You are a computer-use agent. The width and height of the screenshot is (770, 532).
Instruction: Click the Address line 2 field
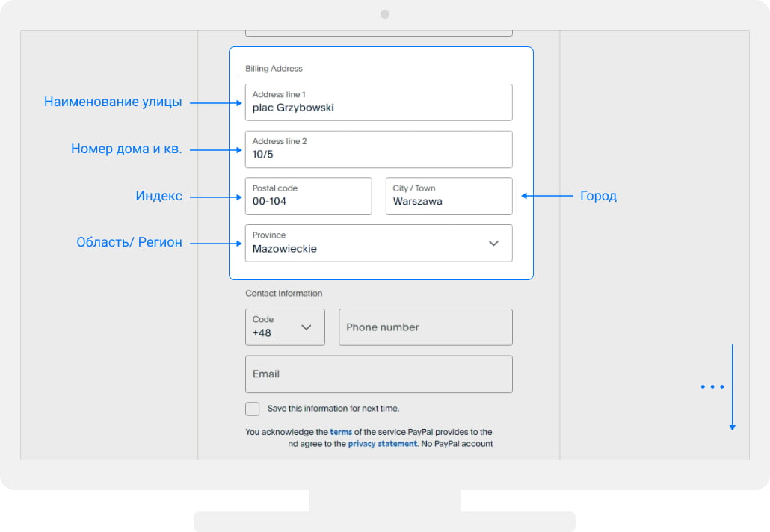point(378,149)
